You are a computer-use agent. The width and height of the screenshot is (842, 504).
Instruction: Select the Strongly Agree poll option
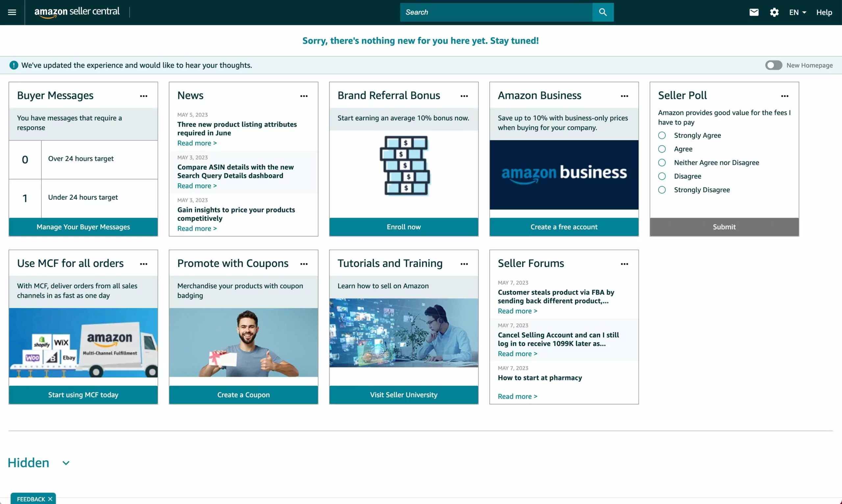[662, 135]
